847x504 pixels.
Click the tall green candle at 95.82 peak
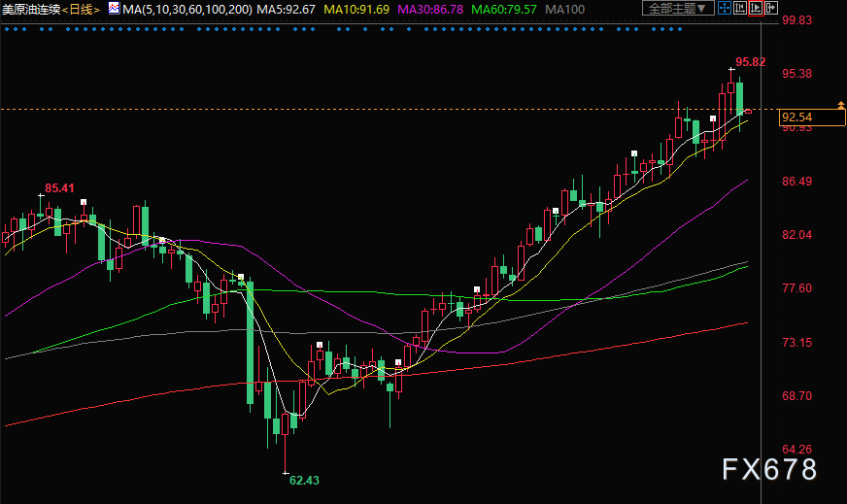(x=739, y=98)
